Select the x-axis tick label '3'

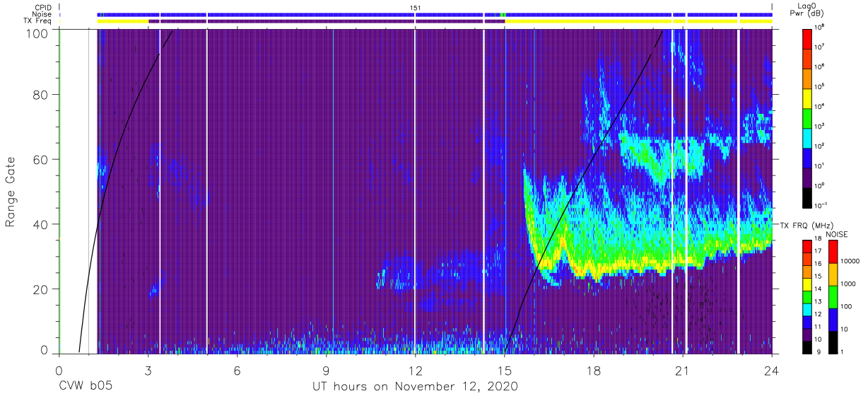pyautogui.click(x=148, y=369)
